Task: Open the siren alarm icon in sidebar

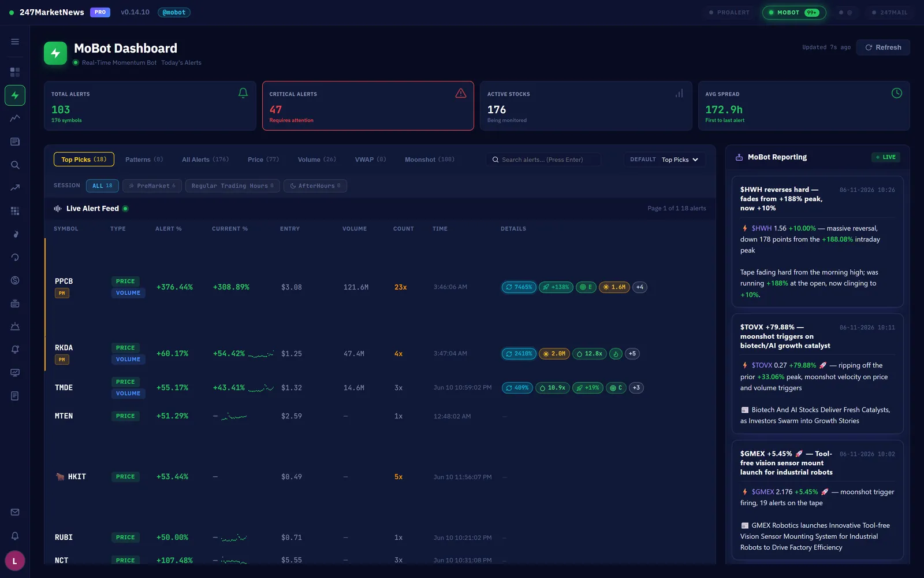Action: (15, 327)
